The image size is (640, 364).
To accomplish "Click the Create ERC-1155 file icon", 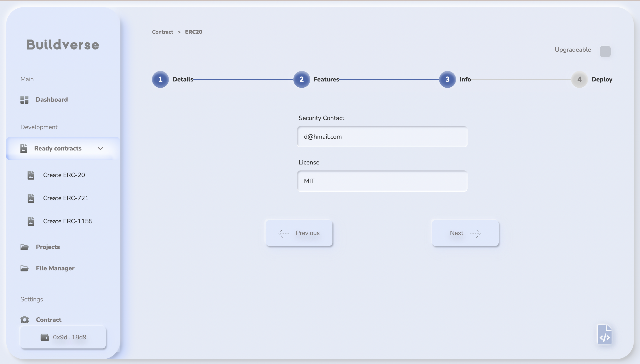I will point(31,221).
